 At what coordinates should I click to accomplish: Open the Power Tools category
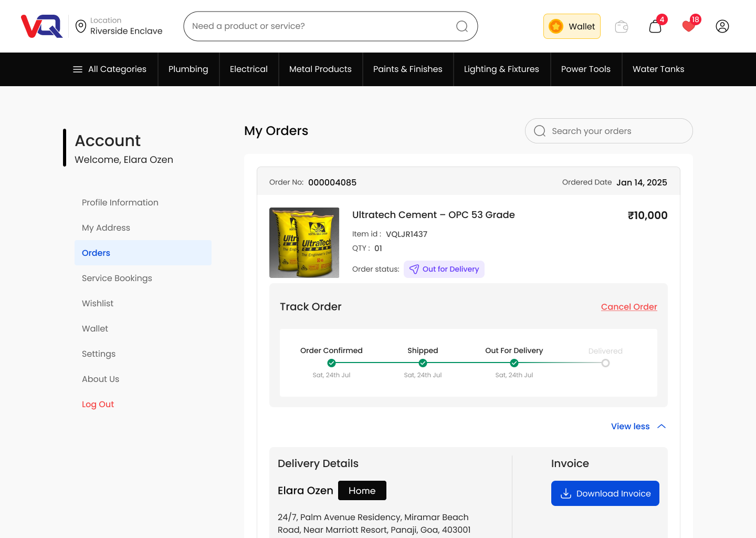pos(586,69)
